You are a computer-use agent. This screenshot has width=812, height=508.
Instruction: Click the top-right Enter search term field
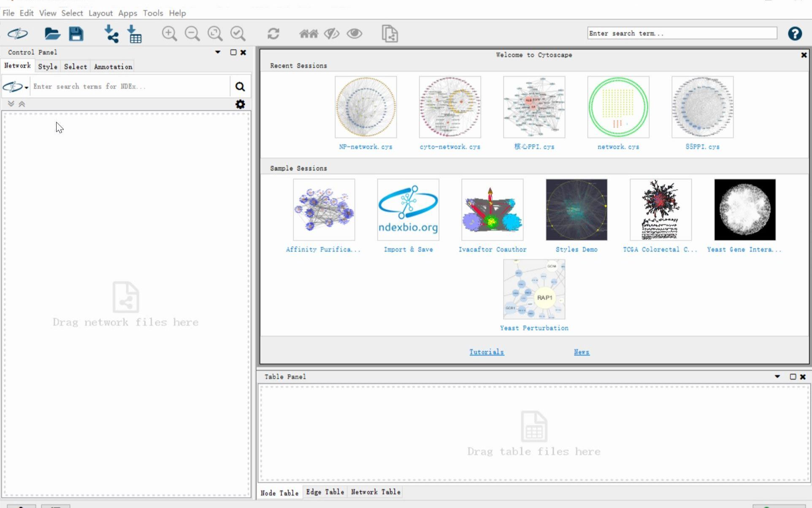point(682,33)
